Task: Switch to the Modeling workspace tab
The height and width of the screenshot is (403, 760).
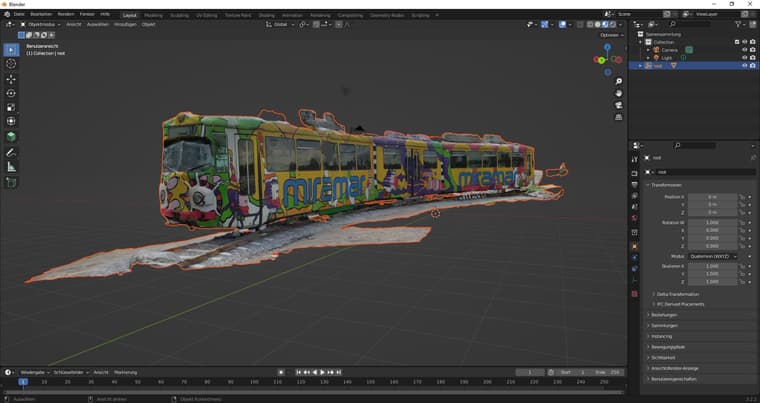Action: [x=154, y=15]
